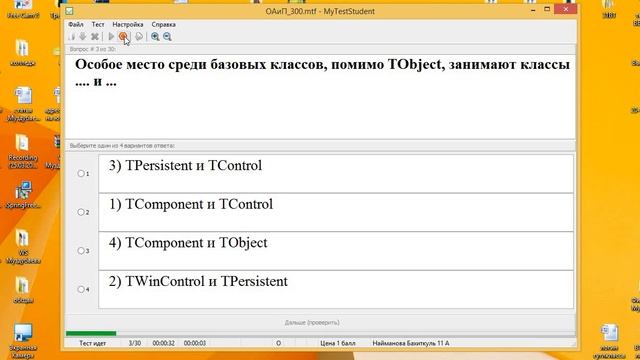
Task: Click answer text '2) TWinControl и TPersistent'
Action: [x=198, y=282]
